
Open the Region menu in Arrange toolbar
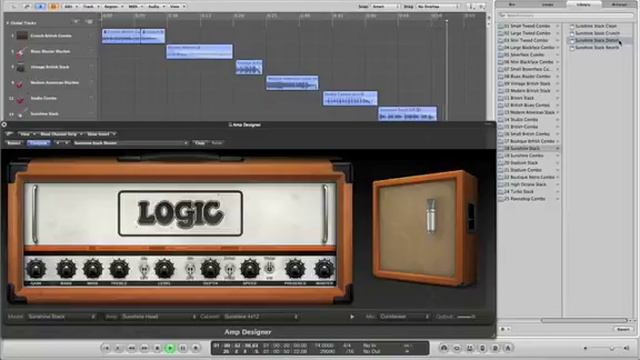click(113, 7)
